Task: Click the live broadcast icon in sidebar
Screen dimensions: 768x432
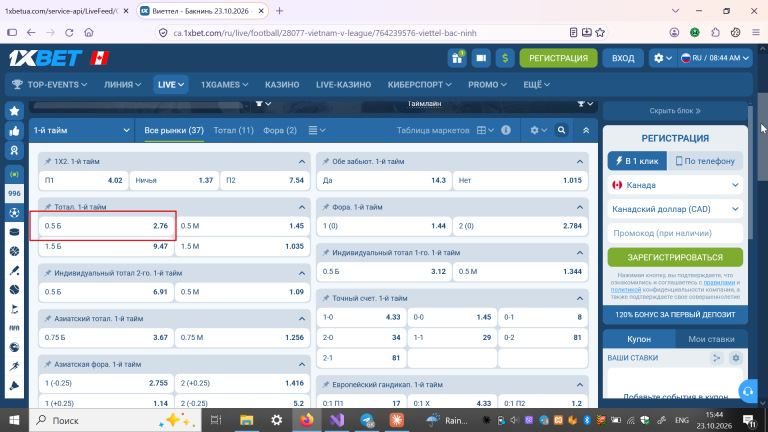Action: pos(14,174)
